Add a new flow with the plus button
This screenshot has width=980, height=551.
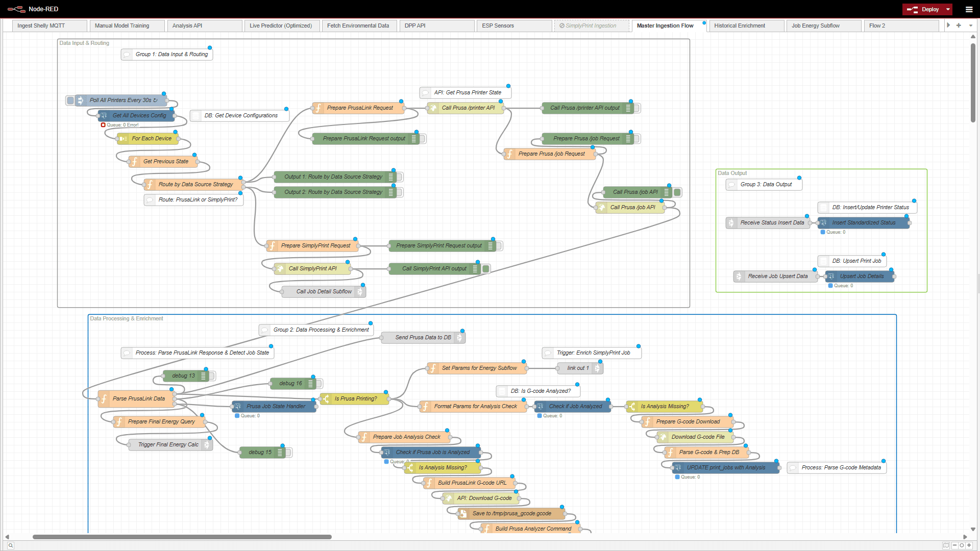[959, 26]
